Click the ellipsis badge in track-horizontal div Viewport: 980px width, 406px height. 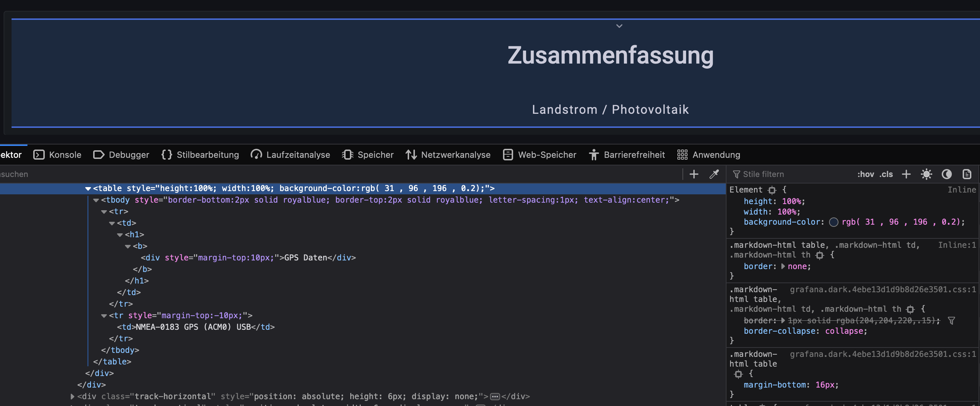495,397
